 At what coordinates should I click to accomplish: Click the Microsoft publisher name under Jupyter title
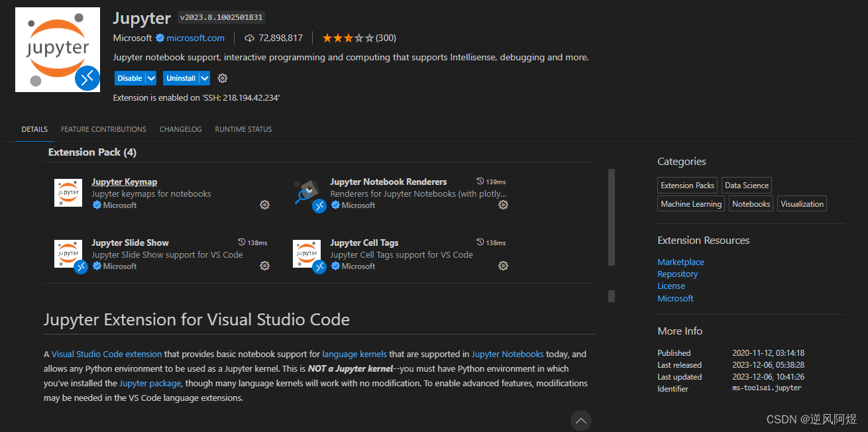click(x=133, y=38)
